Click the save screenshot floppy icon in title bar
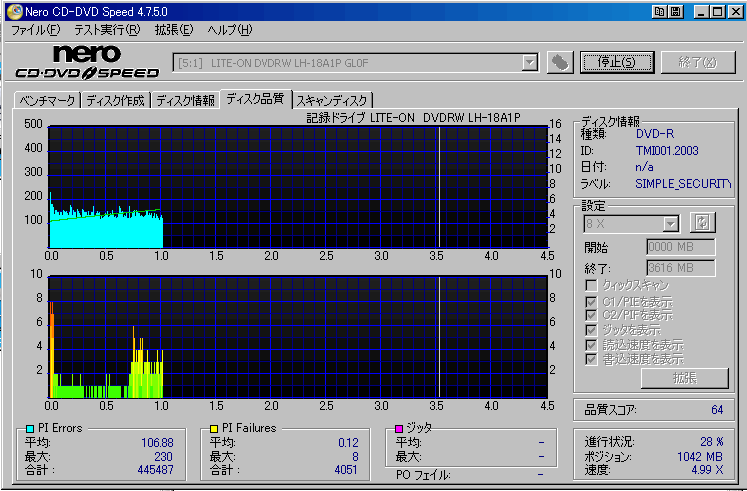 point(675,11)
